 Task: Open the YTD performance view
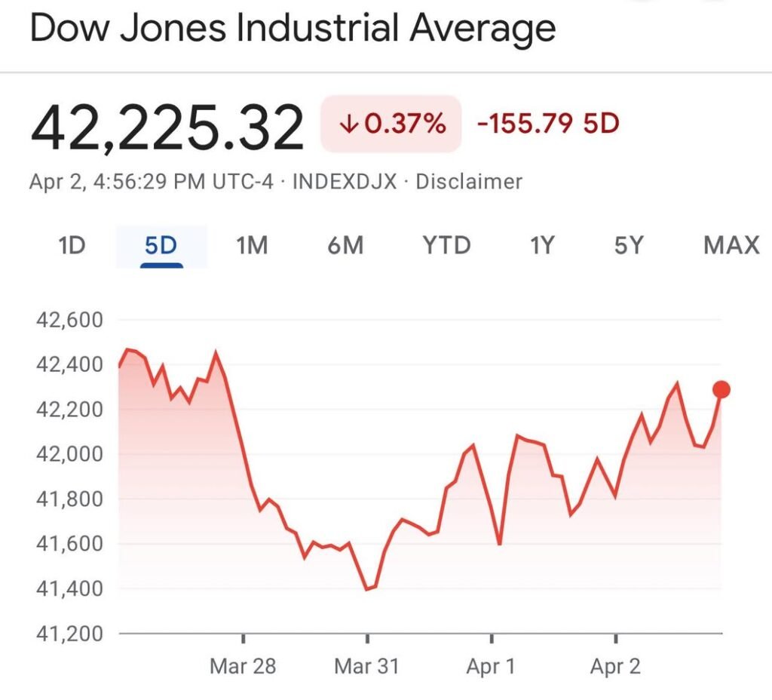[x=445, y=245]
